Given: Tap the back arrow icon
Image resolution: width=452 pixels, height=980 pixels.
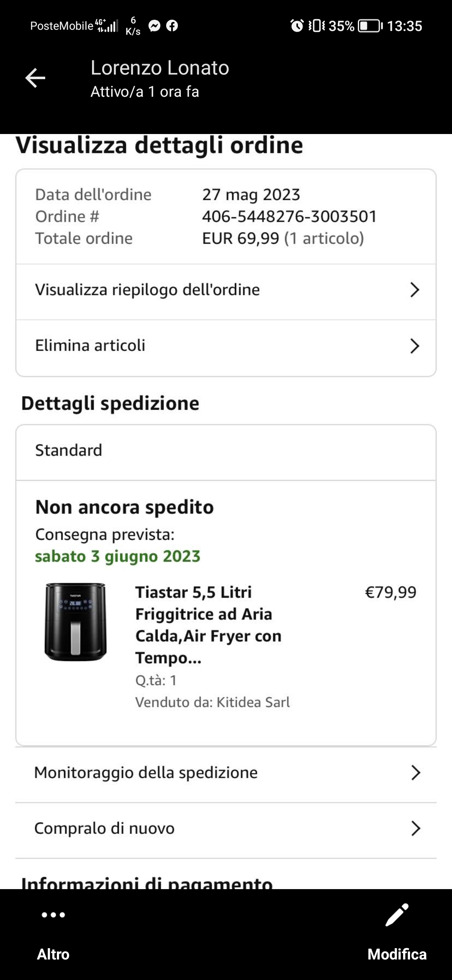Looking at the screenshot, I should [x=35, y=78].
